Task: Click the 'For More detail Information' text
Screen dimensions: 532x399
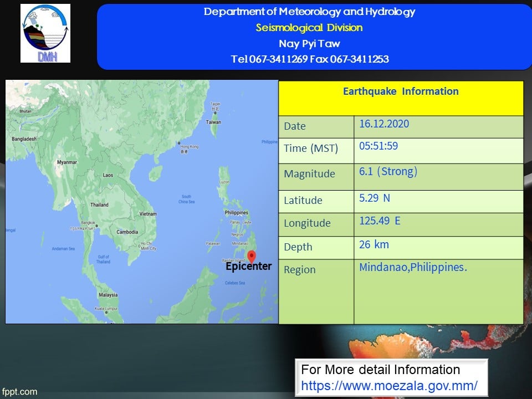Action: [380, 370]
